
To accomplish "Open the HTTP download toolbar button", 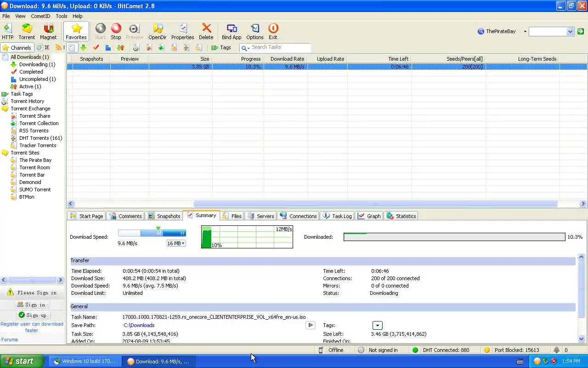I will point(7,32).
